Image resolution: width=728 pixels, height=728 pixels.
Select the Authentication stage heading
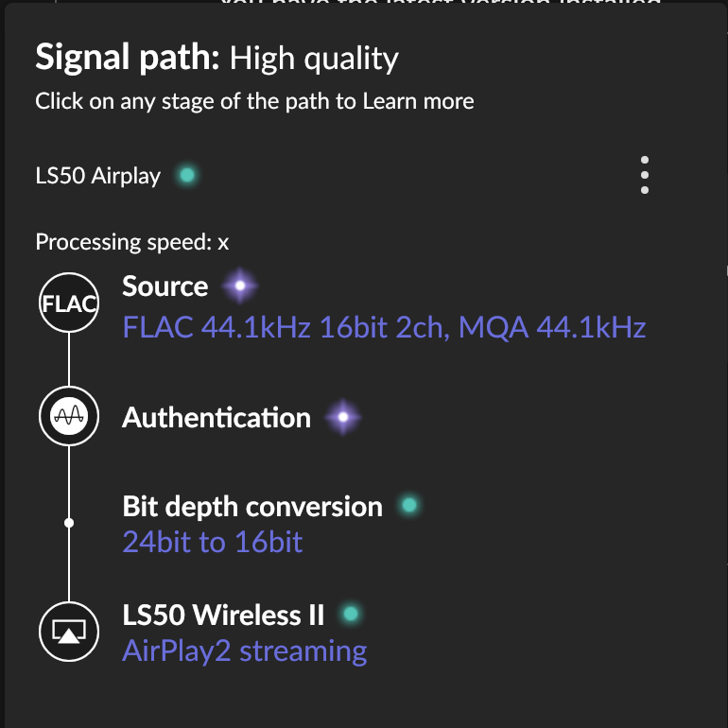(x=217, y=417)
